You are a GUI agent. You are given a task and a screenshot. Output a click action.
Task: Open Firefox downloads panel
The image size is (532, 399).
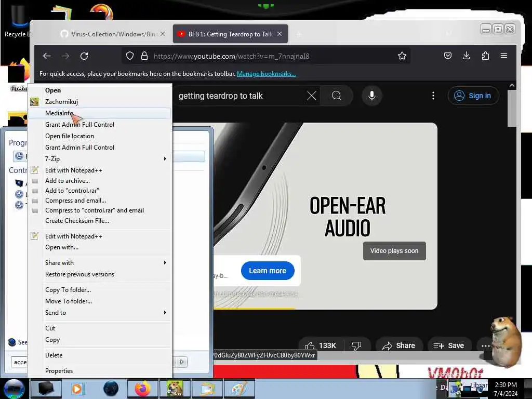(466, 56)
